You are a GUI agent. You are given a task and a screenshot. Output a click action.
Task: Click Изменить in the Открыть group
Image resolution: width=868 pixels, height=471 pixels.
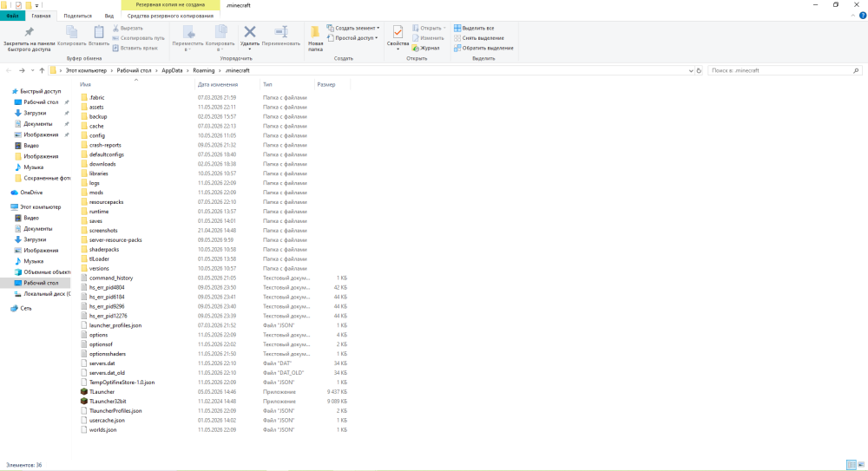pos(428,38)
